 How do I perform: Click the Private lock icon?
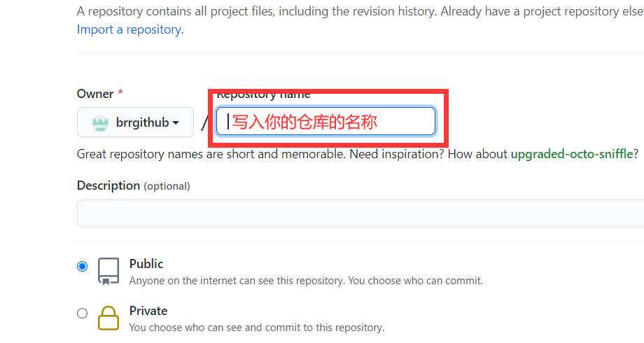[108, 318]
